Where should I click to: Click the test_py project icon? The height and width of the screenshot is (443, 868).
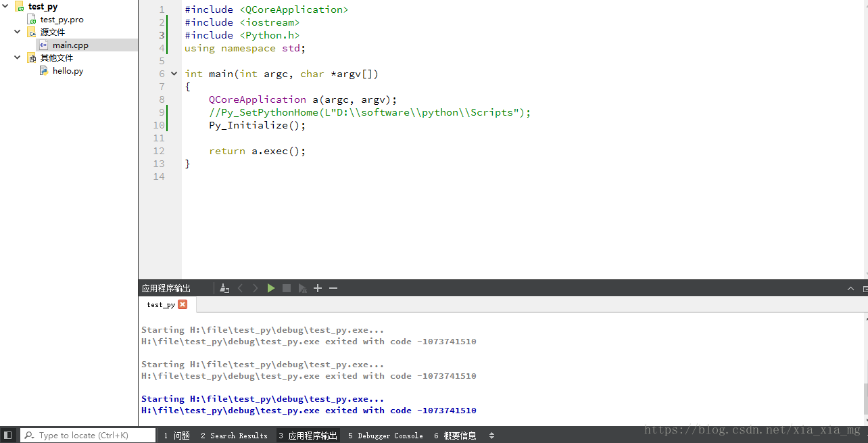click(x=20, y=7)
